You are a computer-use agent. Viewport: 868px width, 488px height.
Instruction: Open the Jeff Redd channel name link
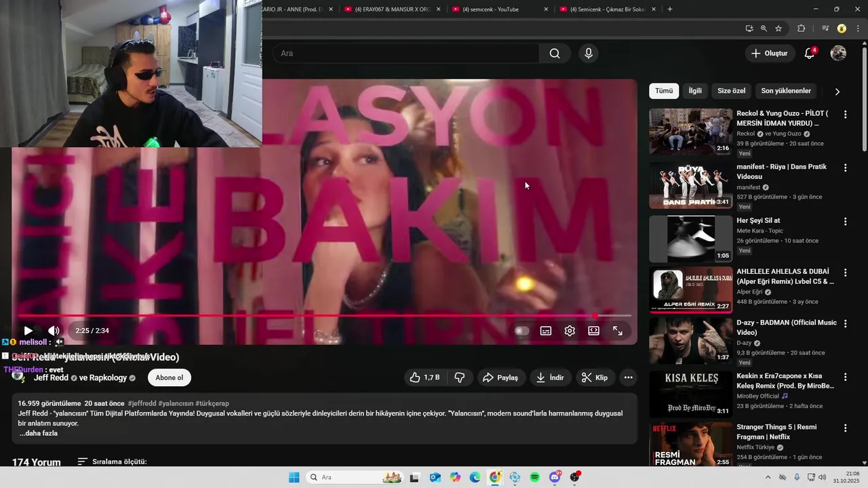[x=51, y=378]
